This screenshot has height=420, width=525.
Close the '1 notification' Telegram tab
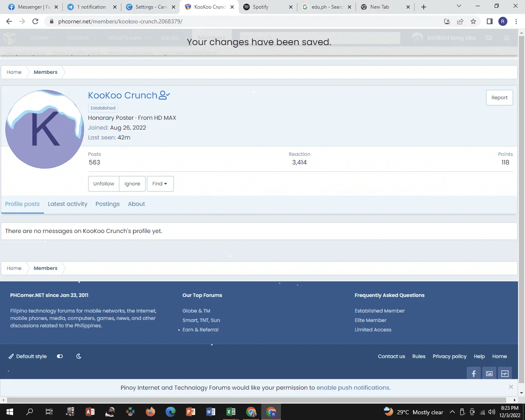(115, 7)
